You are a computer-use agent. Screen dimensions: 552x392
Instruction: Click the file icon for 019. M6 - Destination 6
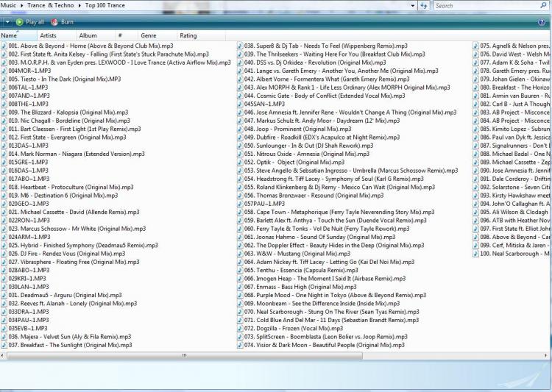point(4,196)
